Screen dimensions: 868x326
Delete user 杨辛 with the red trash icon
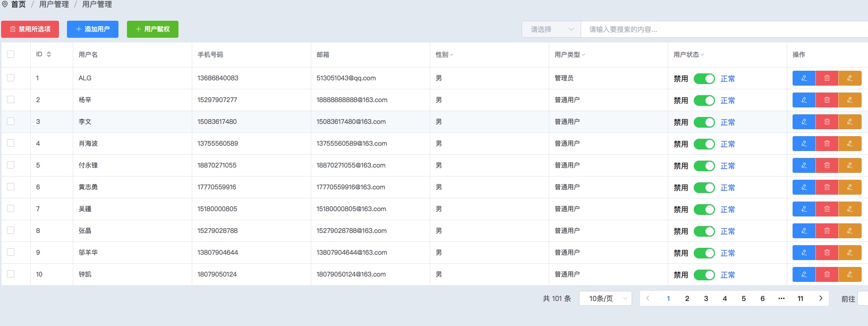pyautogui.click(x=827, y=100)
